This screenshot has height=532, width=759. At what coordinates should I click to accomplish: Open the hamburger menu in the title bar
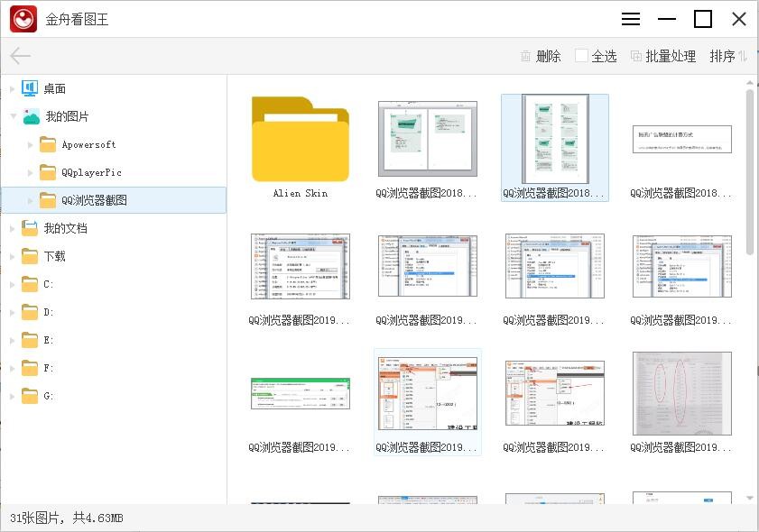click(630, 18)
